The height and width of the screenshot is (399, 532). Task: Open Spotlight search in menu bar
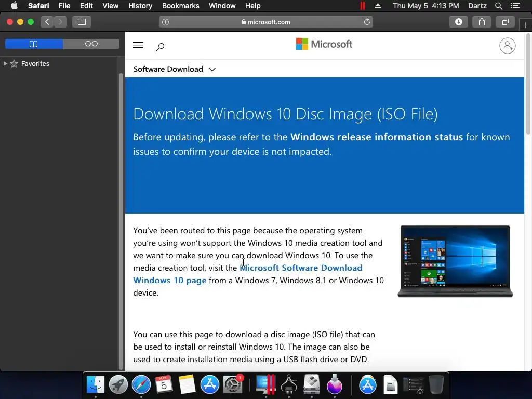pyautogui.click(x=498, y=6)
